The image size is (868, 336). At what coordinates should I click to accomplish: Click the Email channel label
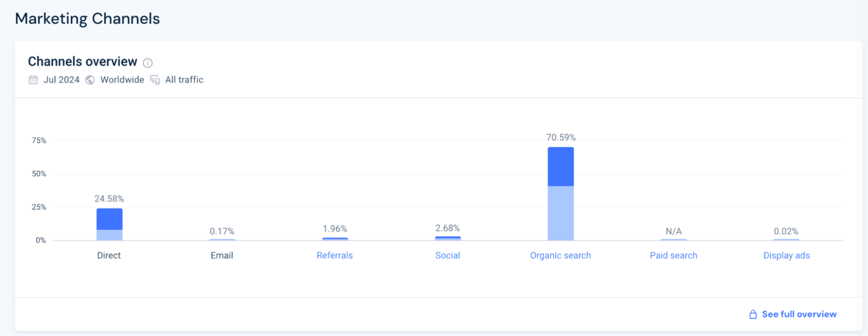[222, 255]
